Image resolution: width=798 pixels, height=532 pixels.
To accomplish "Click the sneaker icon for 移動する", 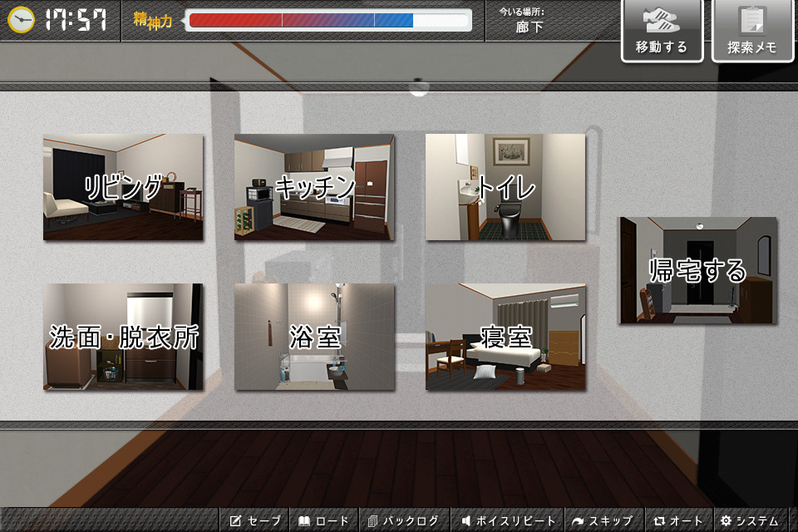I will pyautogui.click(x=662, y=21).
